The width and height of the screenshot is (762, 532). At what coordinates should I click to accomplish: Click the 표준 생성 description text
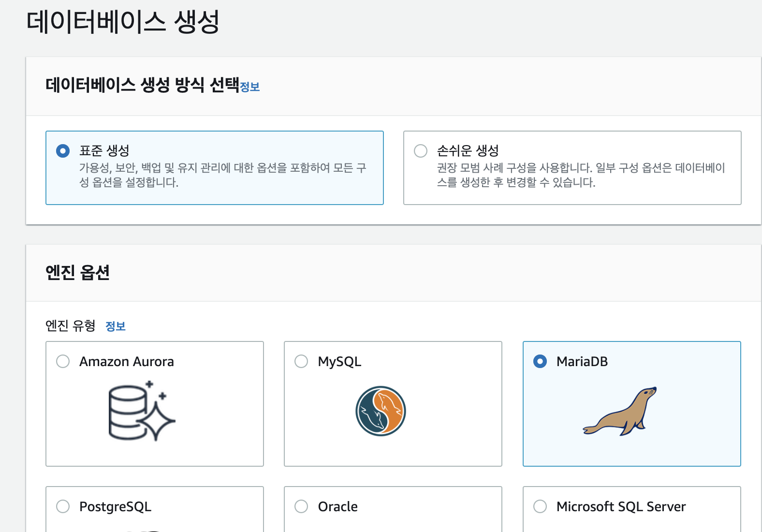pos(223,175)
